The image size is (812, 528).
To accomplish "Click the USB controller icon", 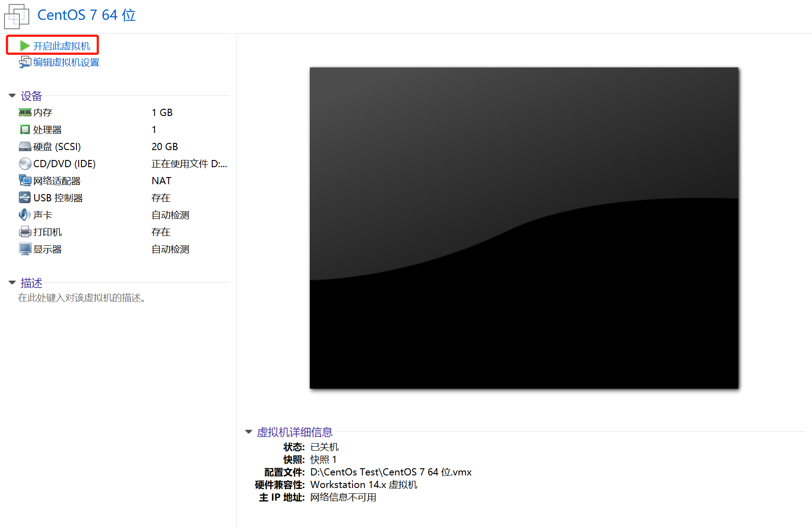I will (x=25, y=198).
